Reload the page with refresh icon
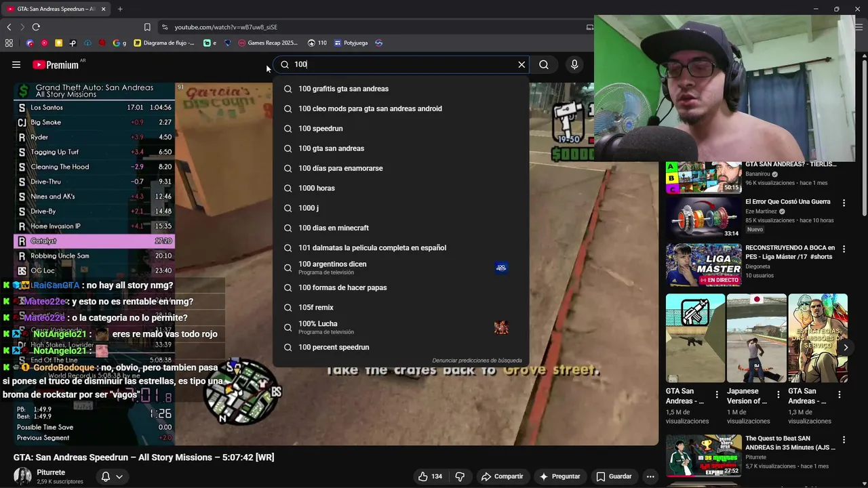Screen dimensions: 868x488 tap(36, 27)
